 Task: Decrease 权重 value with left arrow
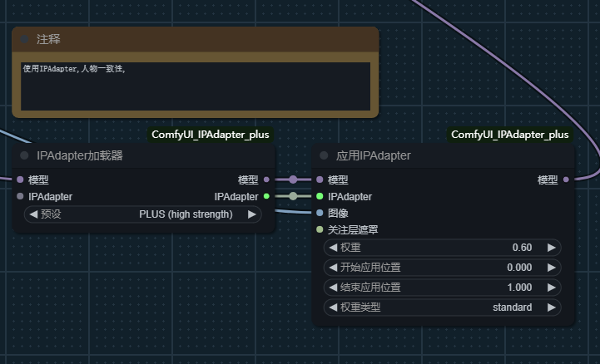coord(334,248)
